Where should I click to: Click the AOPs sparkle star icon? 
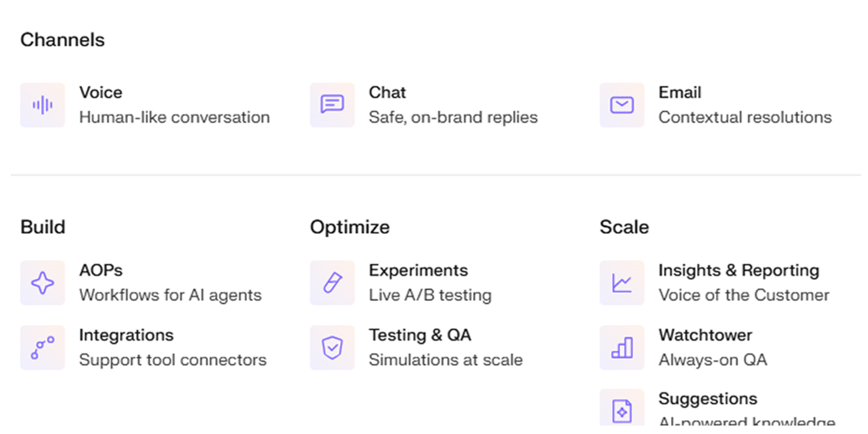pyautogui.click(x=42, y=283)
